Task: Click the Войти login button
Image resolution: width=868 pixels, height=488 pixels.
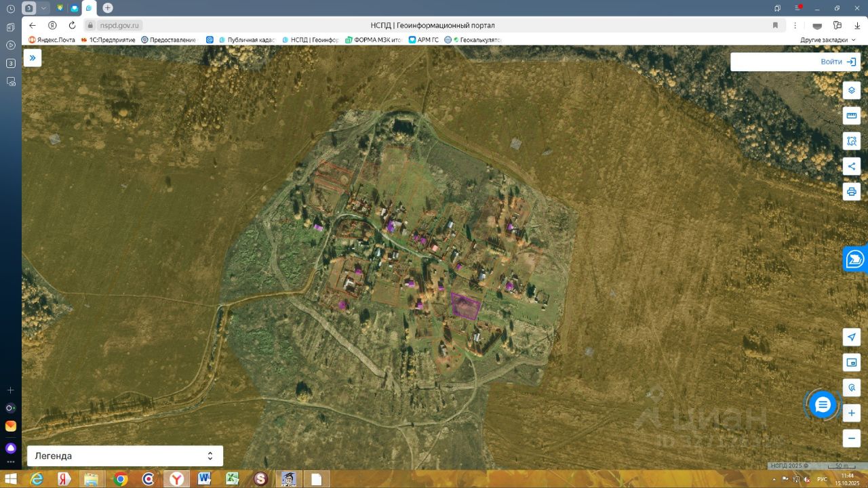Action: (x=838, y=62)
